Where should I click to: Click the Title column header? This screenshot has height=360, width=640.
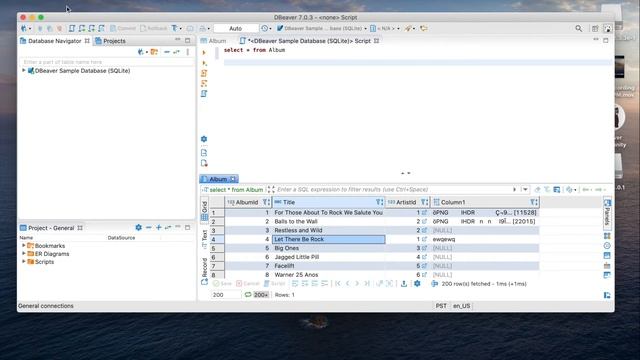(x=329, y=202)
